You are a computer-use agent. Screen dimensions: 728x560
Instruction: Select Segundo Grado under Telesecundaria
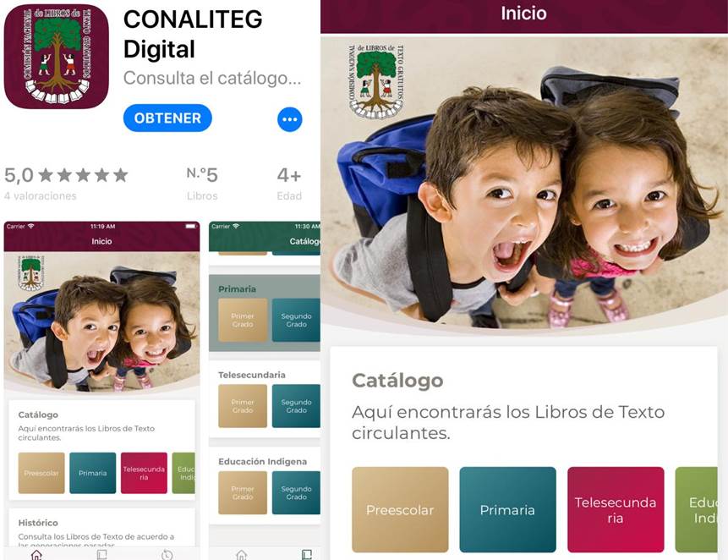296,406
